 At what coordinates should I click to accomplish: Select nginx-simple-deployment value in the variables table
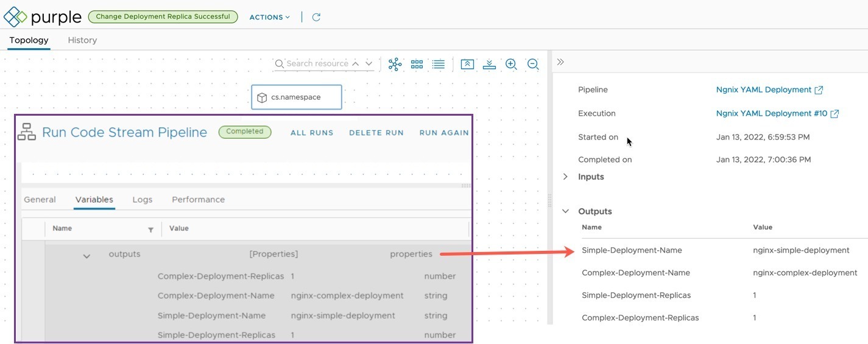tap(343, 316)
